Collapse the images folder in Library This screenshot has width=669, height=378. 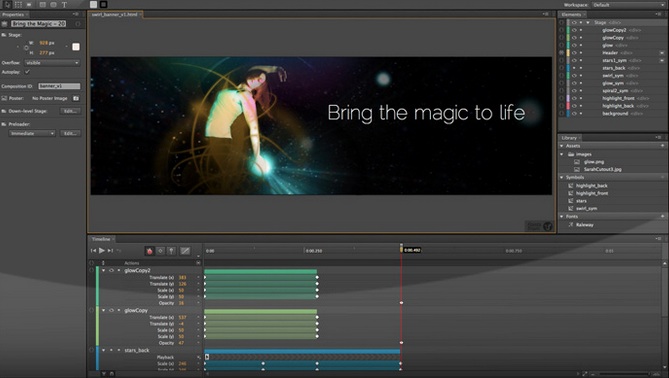pyautogui.click(x=562, y=154)
